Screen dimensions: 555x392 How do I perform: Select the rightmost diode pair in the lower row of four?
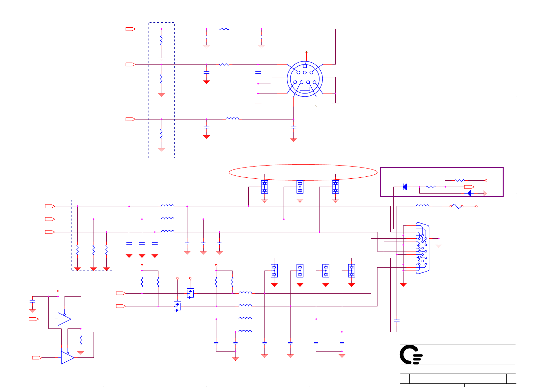[x=351, y=271]
